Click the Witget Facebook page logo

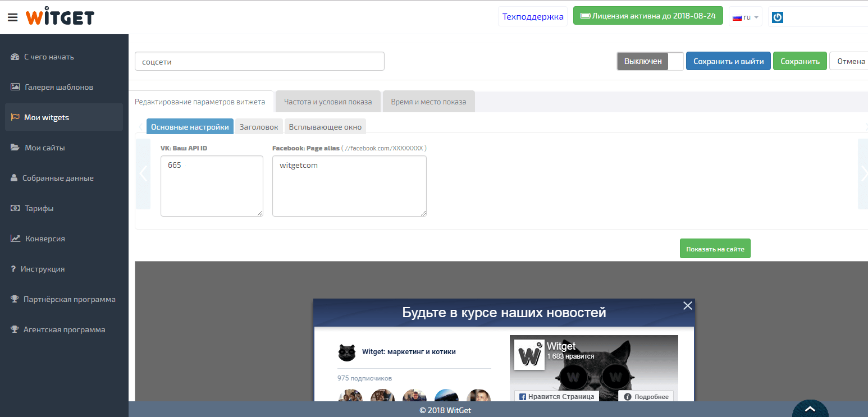tap(529, 354)
